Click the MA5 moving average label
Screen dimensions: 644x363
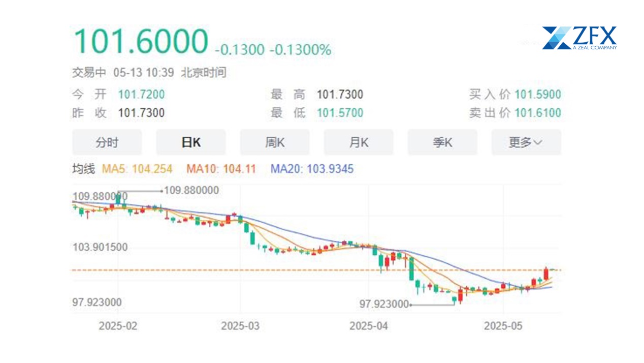(137, 169)
